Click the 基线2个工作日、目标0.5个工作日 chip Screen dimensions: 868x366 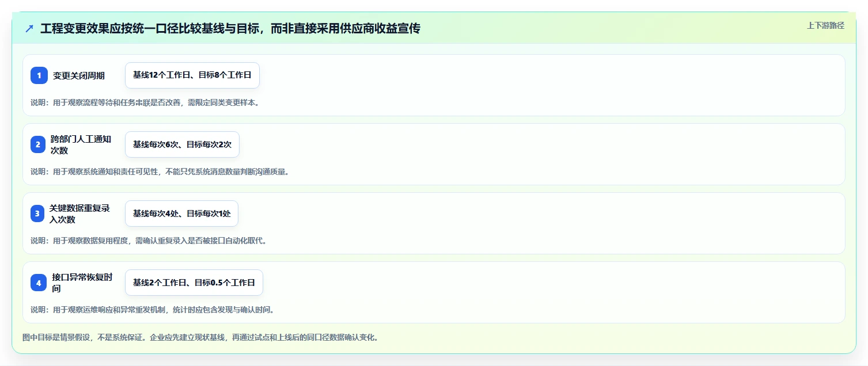(194, 283)
